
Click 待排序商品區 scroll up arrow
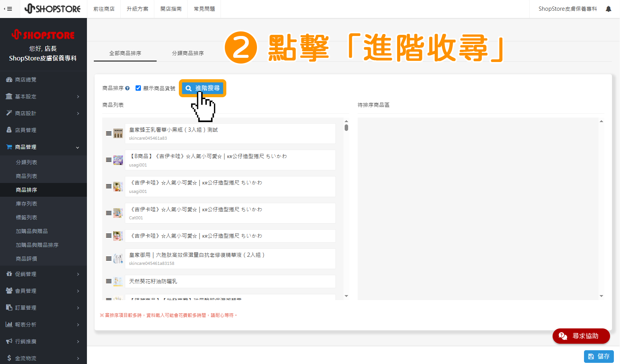[x=601, y=121]
